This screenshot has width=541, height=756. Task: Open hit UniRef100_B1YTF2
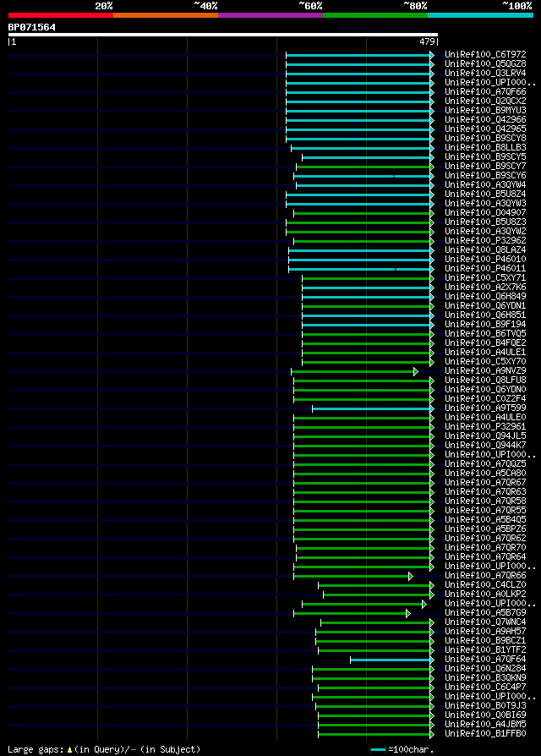(485, 650)
